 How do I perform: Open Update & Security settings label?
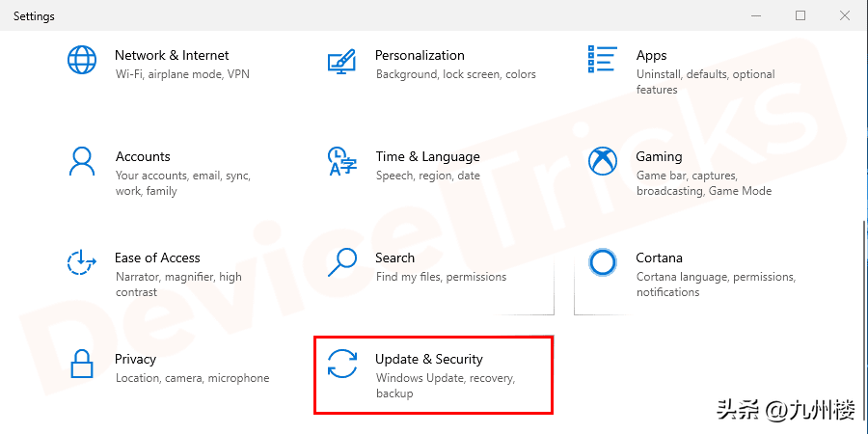[x=428, y=359]
